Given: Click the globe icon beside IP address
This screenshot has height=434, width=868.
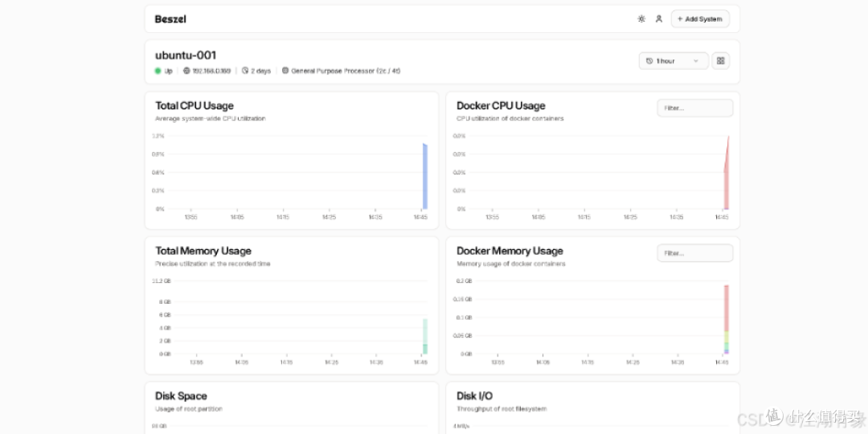Looking at the screenshot, I should (x=186, y=71).
